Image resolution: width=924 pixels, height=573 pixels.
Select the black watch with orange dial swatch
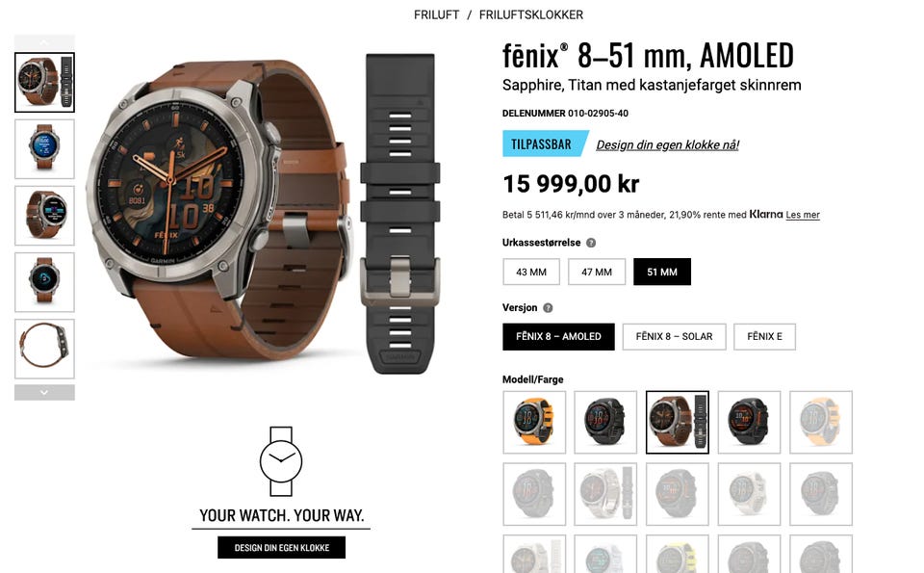750,422
